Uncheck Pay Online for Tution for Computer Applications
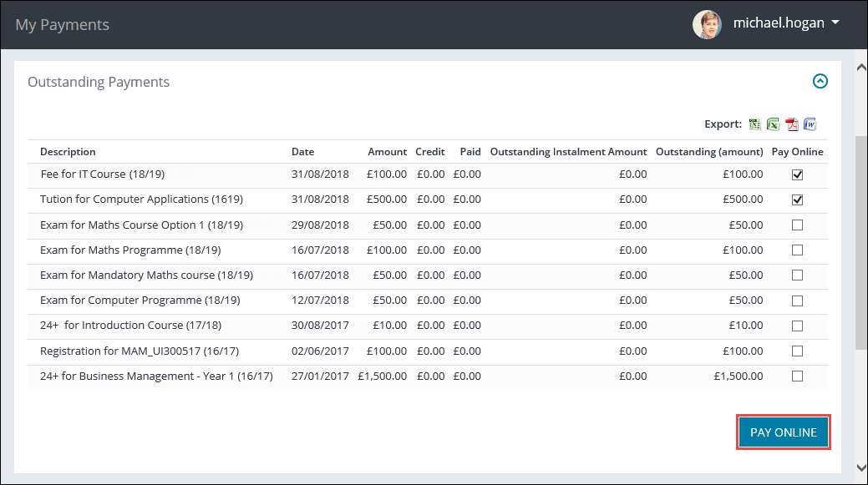This screenshot has width=868, height=485. (x=797, y=200)
